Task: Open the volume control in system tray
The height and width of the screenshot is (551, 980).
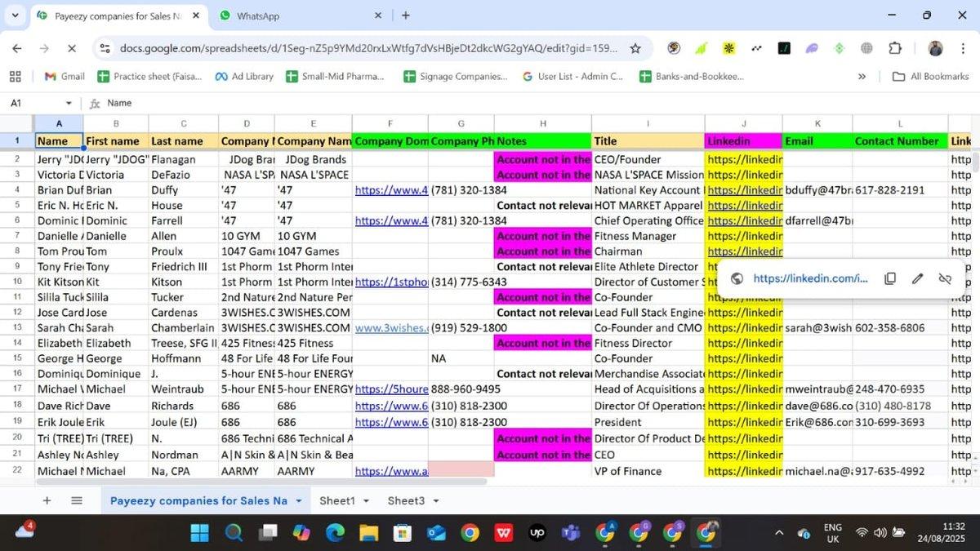Action: click(880, 533)
